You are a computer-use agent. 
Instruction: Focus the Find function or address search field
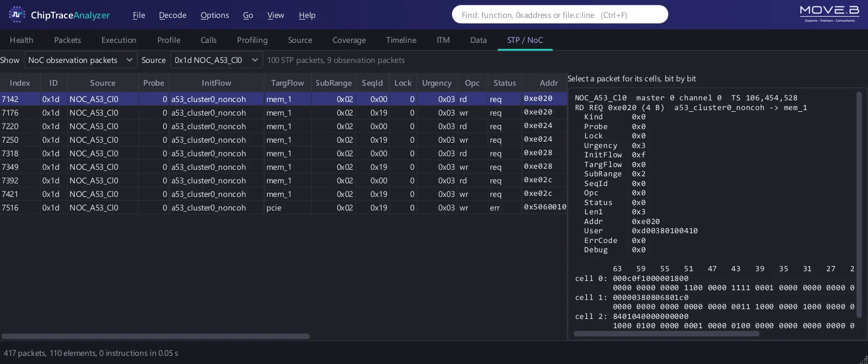(560, 15)
